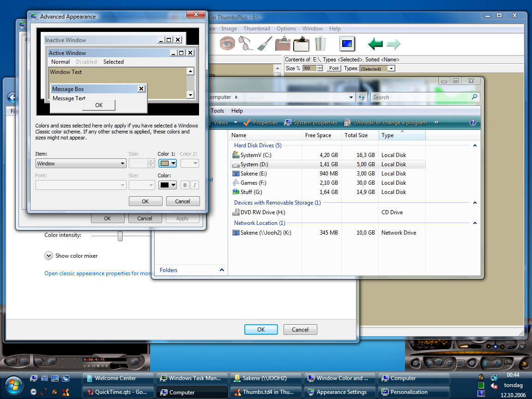This screenshot has width=532, height=399.
Task: Click the trash can icon in ThumbsPlus
Action: coord(320,44)
